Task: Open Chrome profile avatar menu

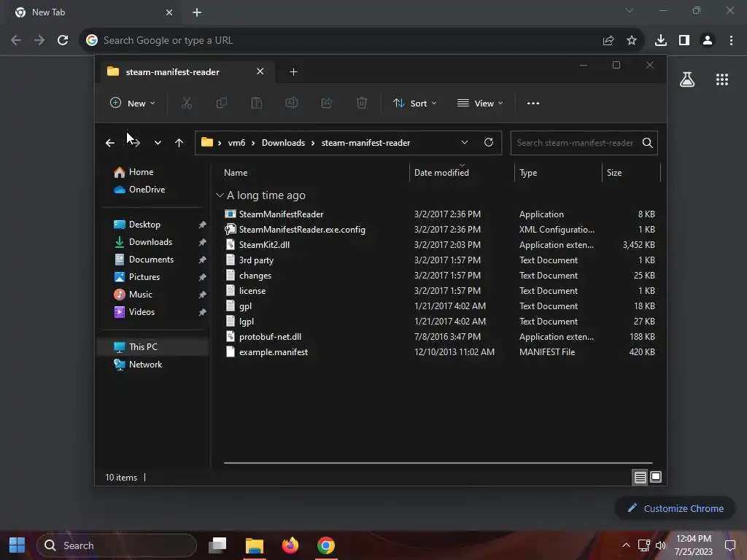Action: tap(708, 40)
